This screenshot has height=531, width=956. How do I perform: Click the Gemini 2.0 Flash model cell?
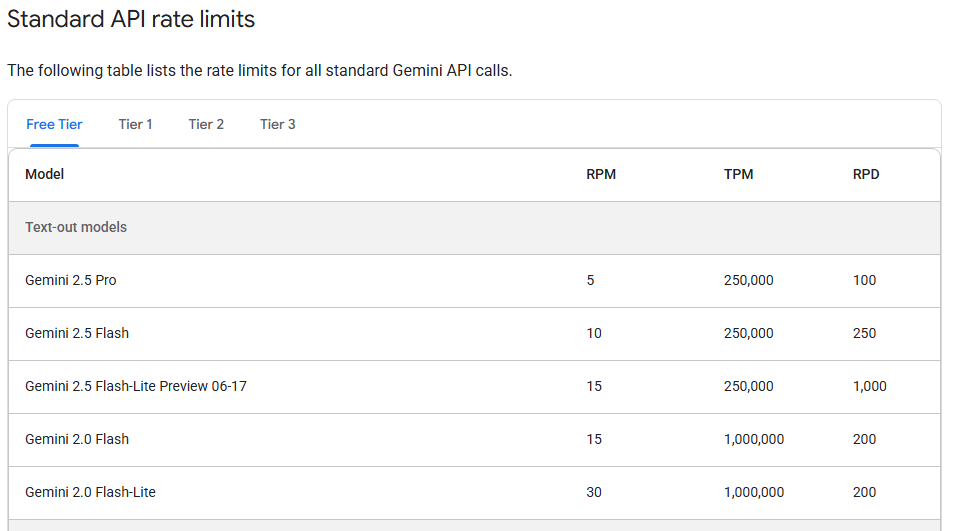77,439
